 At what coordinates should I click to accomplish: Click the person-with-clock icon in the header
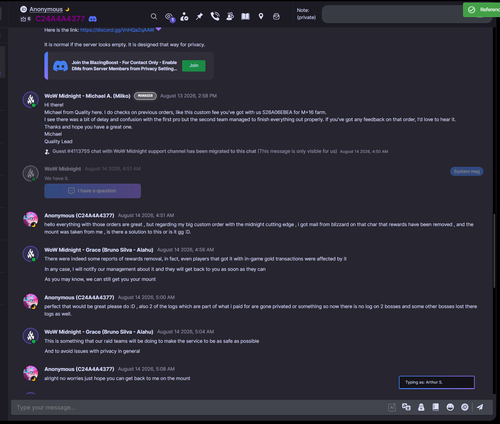click(x=184, y=16)
